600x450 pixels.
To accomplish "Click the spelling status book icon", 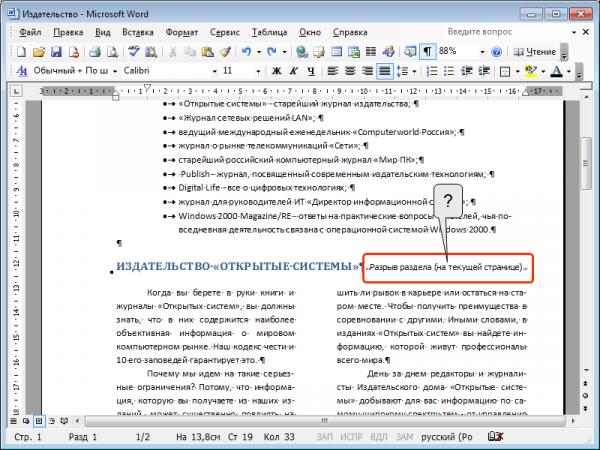I will (x=496, y=436).
